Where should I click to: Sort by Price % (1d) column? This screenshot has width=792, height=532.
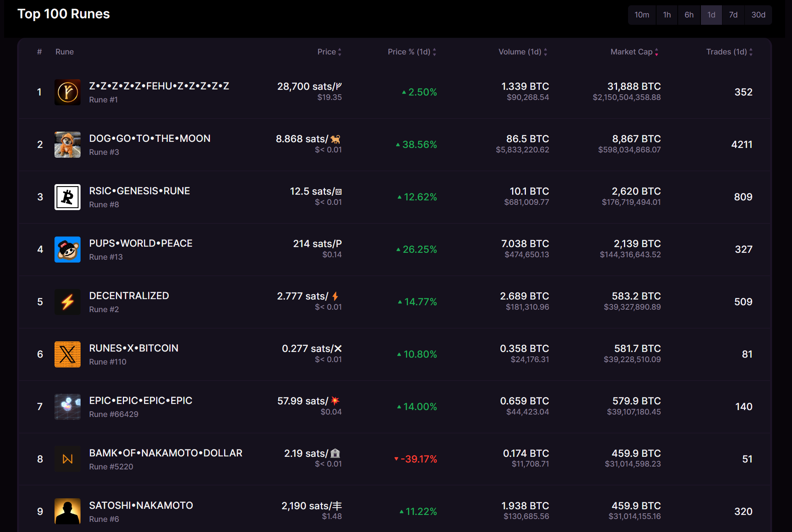[x=412, y=52]
